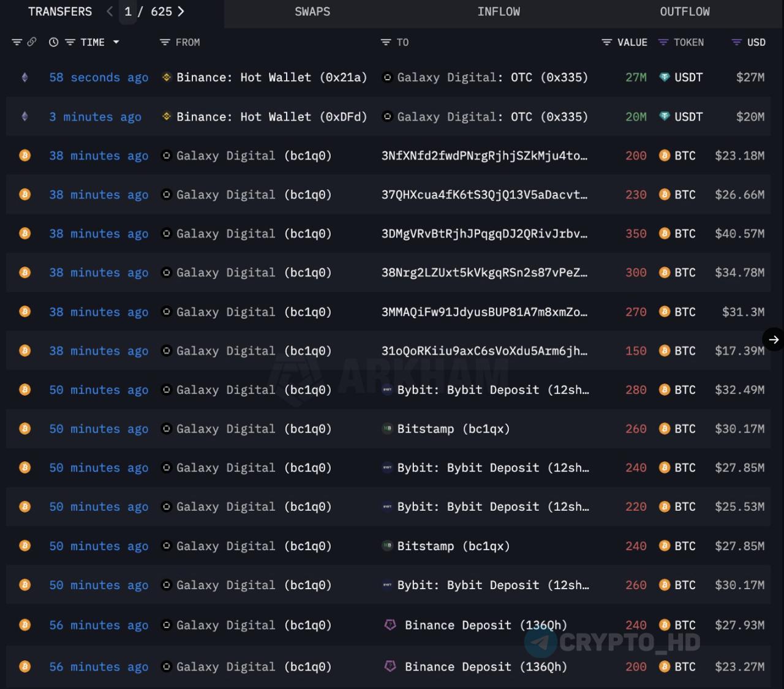Click BTC token icon on $34.78M row
Screen dimensions: 784x689
click(x=664, y=273)
